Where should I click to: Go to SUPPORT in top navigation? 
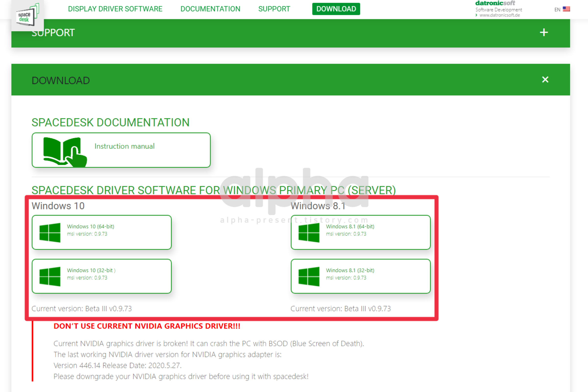(274, 9)
